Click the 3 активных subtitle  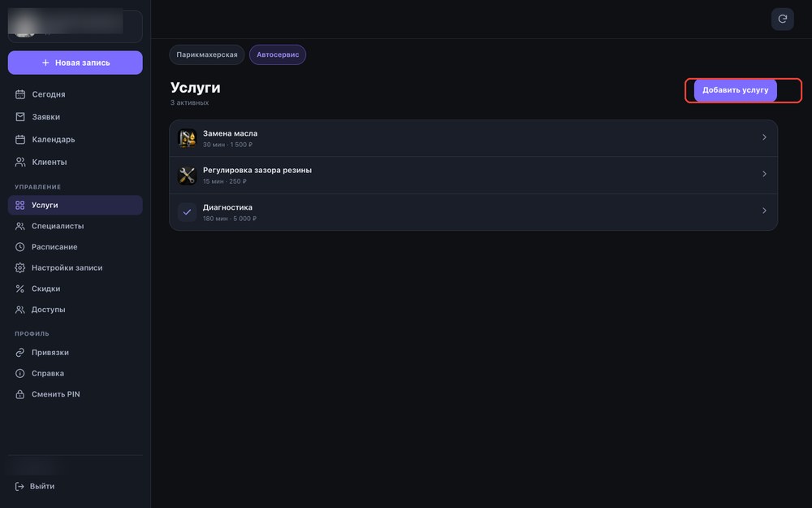[x=189, y=102]
